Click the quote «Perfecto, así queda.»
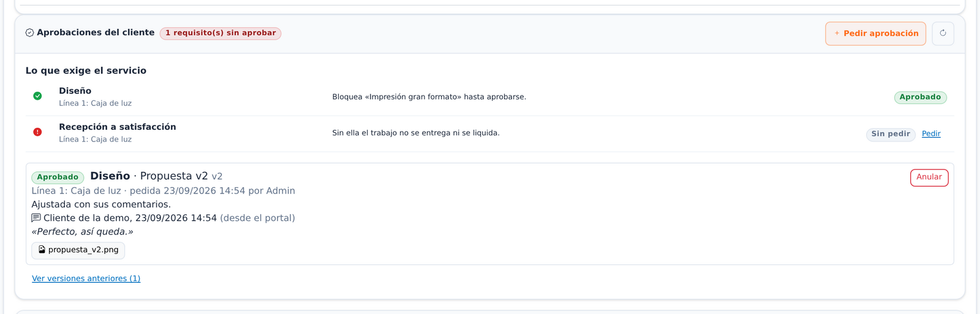The image size is (980, 314). click(82, 232)
